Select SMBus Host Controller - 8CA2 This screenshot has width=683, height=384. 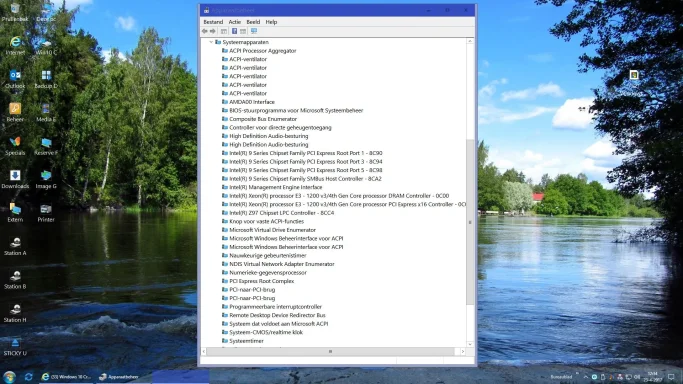(x=305, y=179)
